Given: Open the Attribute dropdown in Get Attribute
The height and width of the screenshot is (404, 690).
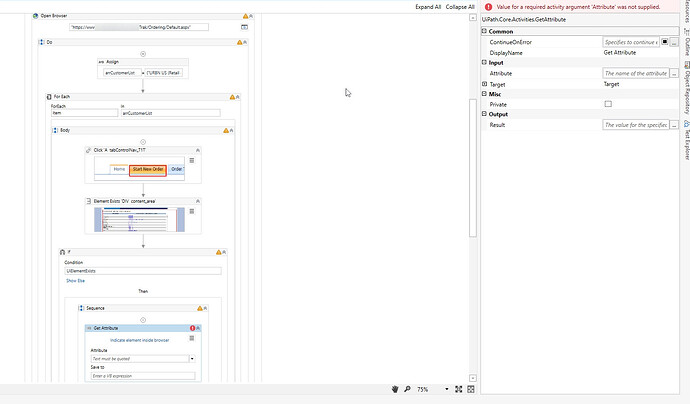Looking at the screenshot, I should pos(192,359).
